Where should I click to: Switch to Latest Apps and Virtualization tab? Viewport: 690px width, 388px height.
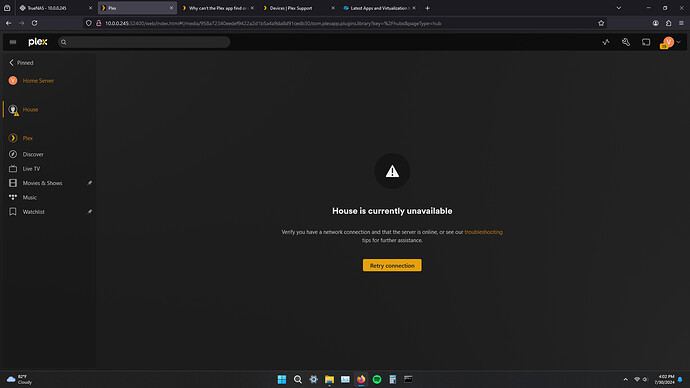[x=378, y=8]
